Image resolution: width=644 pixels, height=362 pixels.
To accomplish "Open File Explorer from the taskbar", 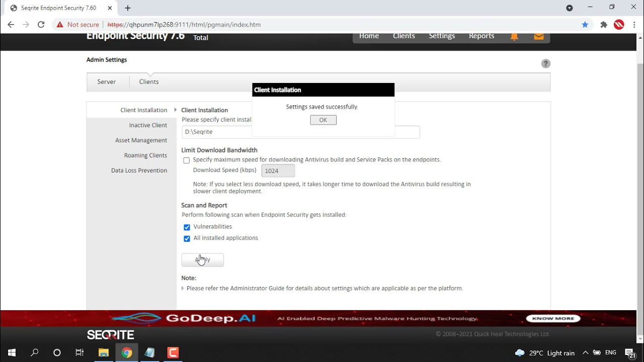I will tap(104, 352).
